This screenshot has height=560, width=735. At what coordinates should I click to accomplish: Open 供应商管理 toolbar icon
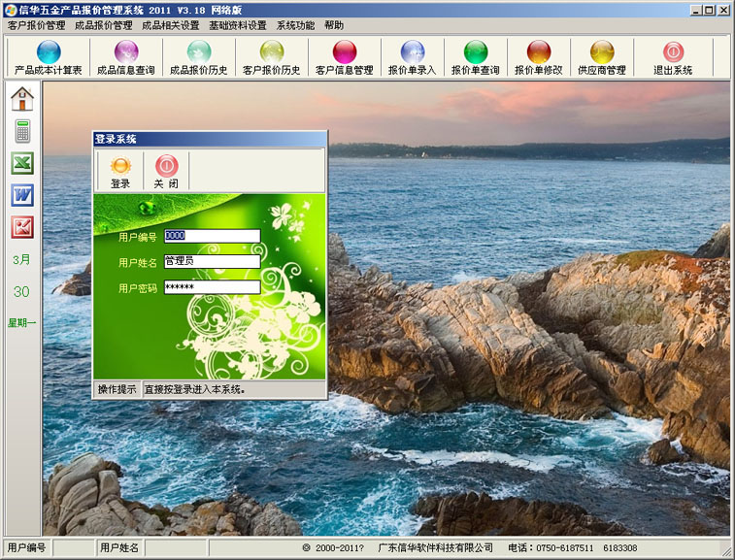point(602,52)
